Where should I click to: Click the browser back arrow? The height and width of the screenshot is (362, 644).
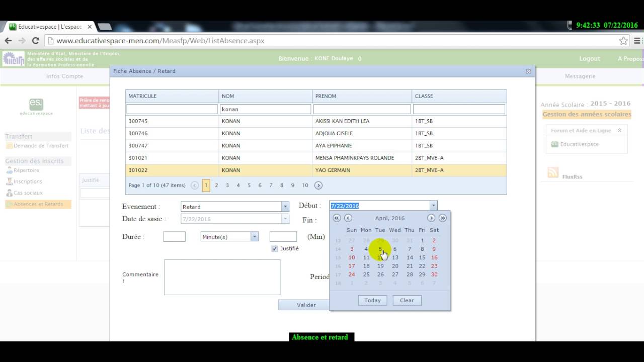pos(9,41)
